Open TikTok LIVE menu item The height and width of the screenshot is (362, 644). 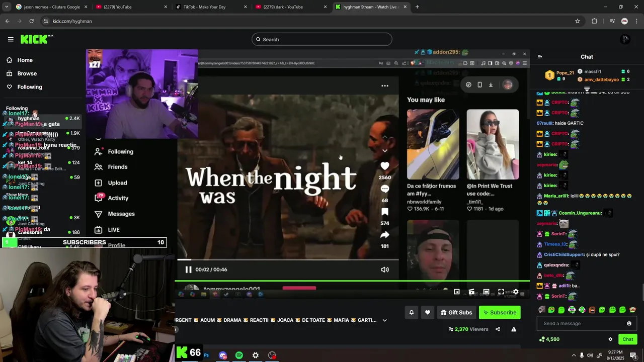(107, 230)
